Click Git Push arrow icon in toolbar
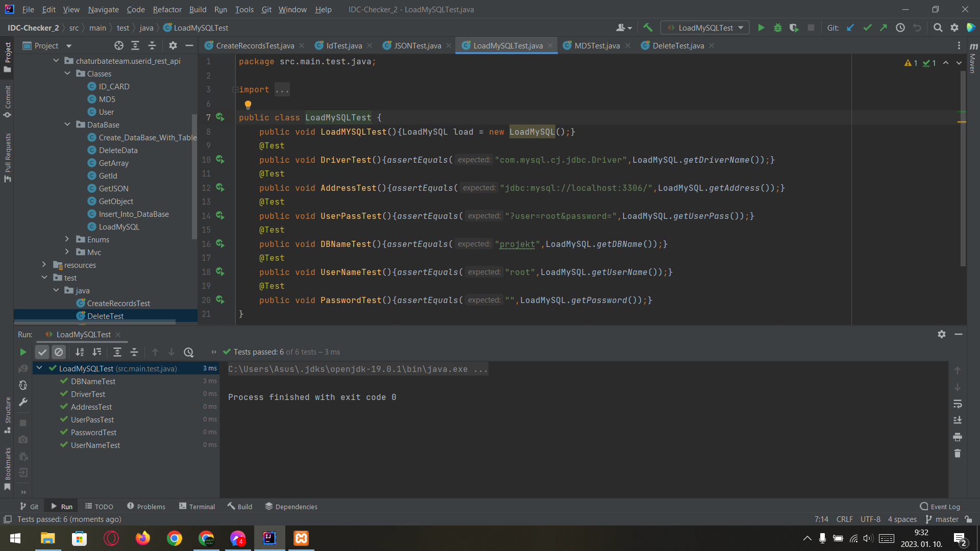980x551 pixels. (884, 28)
